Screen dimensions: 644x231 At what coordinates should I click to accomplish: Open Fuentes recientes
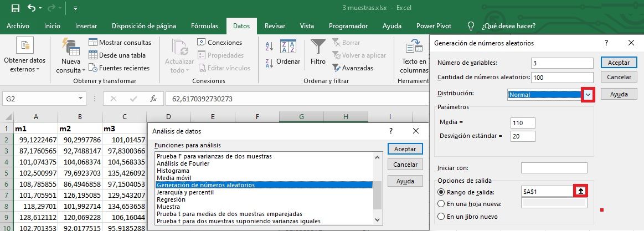[119, 68]
